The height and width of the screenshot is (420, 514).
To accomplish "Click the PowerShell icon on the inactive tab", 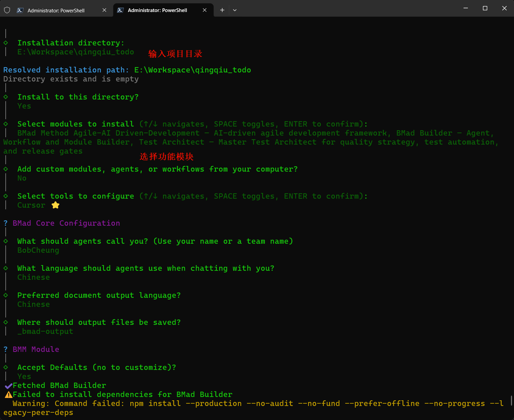I will (20, 10).
